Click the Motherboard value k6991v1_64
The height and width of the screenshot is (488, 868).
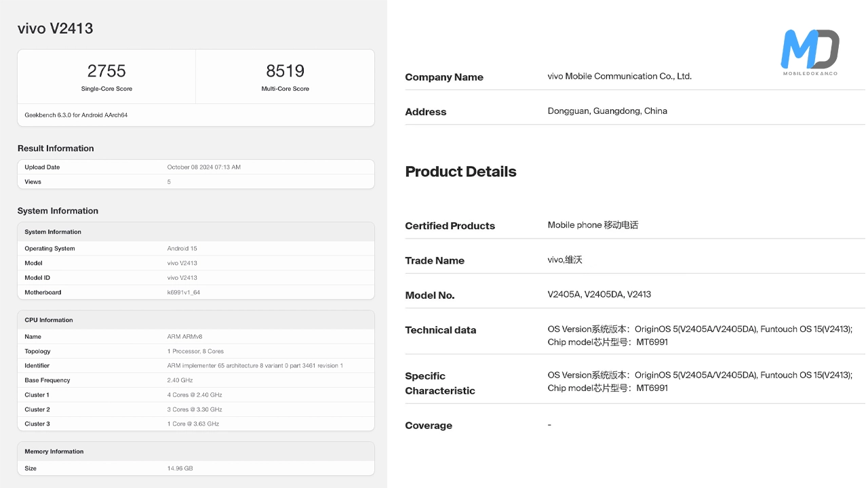(x=183, y=293)
